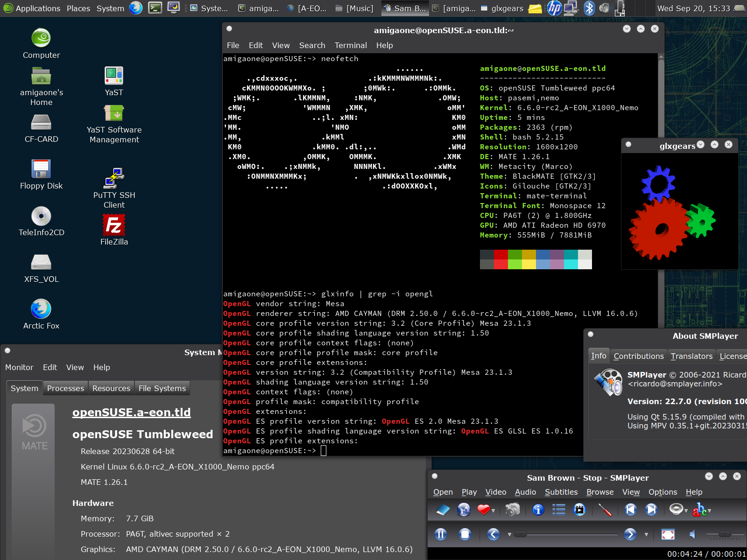Pause playback in SMPlayer
The width and height of the screenshot is (747, 560).
[x=441, y=534]
